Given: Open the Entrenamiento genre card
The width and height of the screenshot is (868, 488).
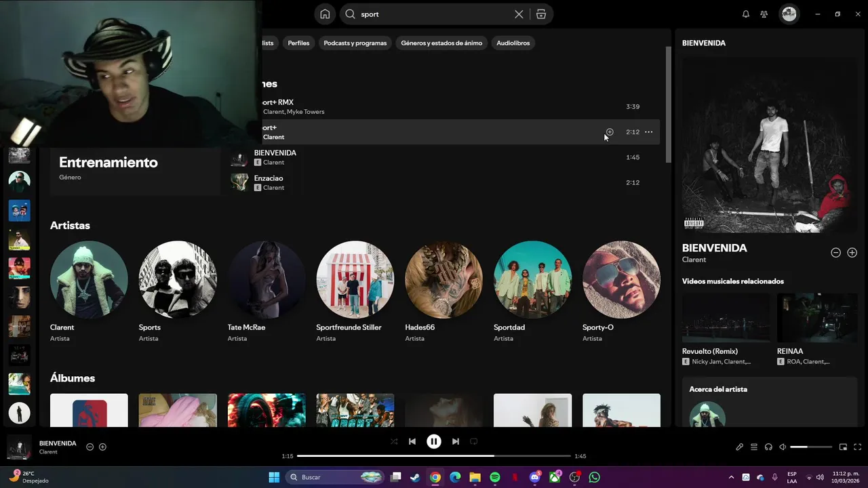Looking at the screenshot, I should [136, 169].
